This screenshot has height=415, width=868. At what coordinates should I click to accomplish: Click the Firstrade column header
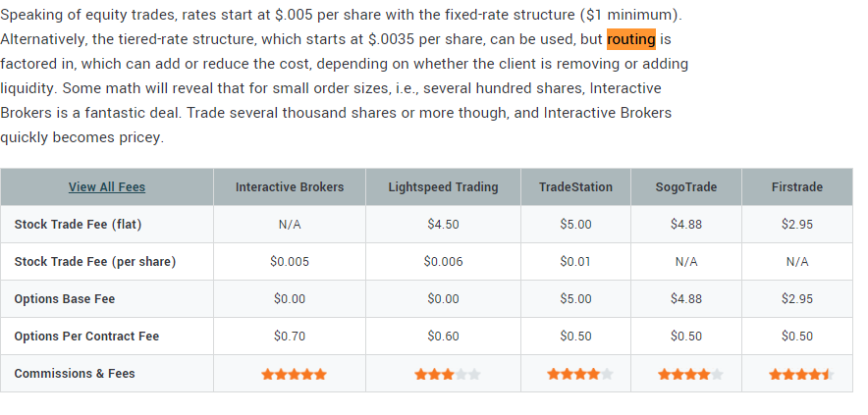click(x=797, y=187)
